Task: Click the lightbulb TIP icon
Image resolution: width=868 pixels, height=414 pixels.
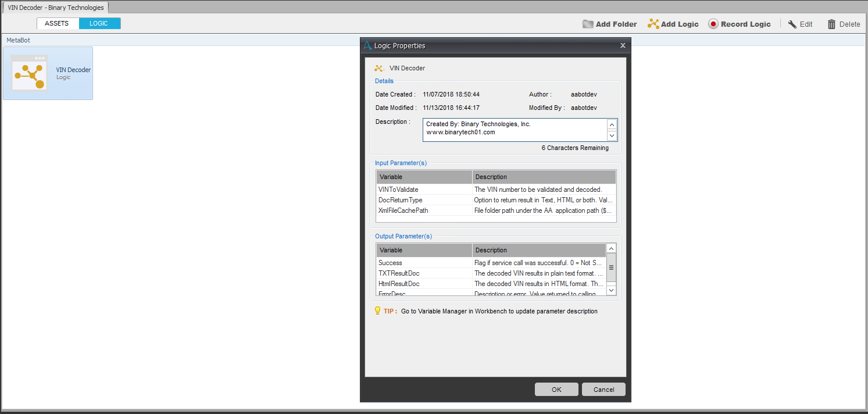Action: (377, 311)
